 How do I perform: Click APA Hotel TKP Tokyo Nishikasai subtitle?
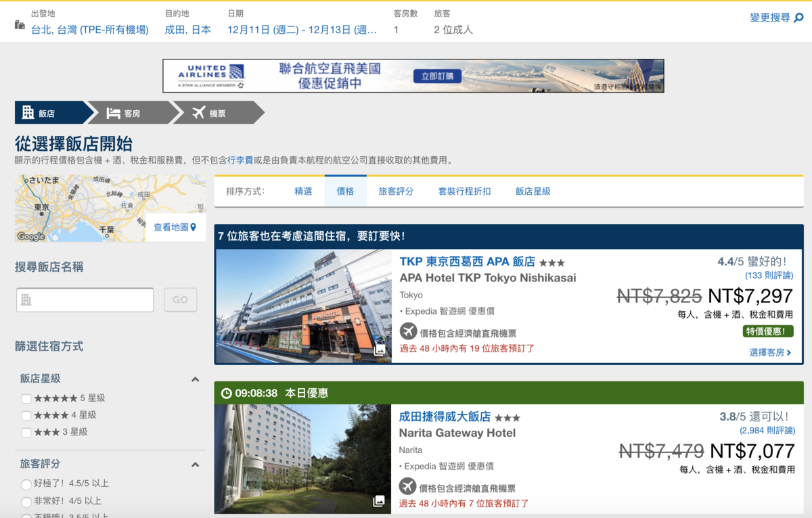tap(488, 278)
